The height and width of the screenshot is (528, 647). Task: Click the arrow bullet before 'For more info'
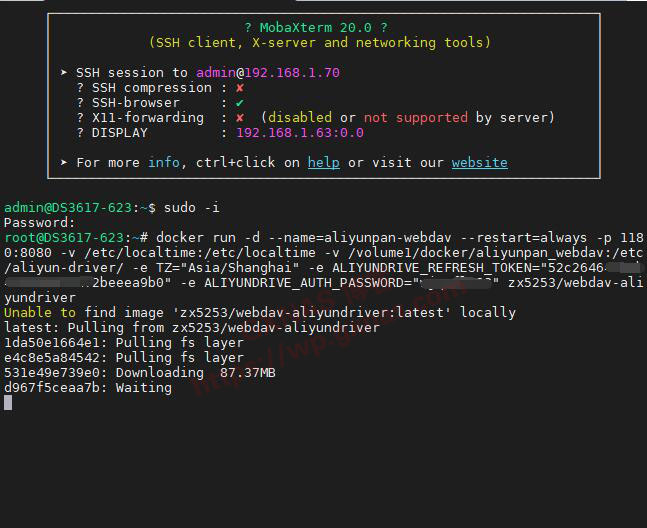(64, 163)
